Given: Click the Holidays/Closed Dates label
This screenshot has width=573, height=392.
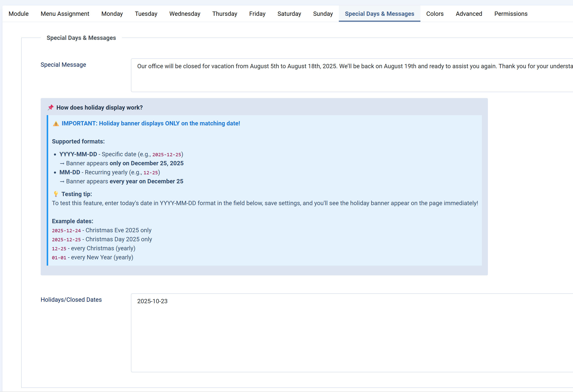Looking at the screenshot, I should [x=71, y=300].
